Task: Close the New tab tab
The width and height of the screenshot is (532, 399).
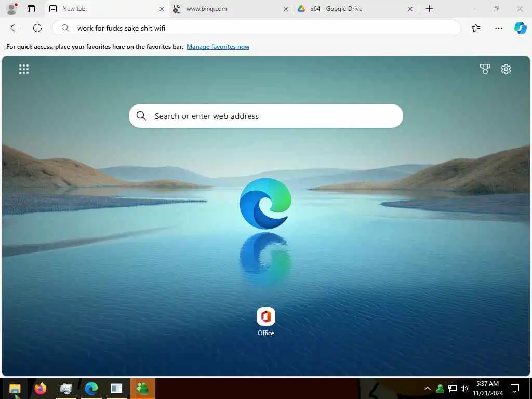Action: tap(162, 9)
